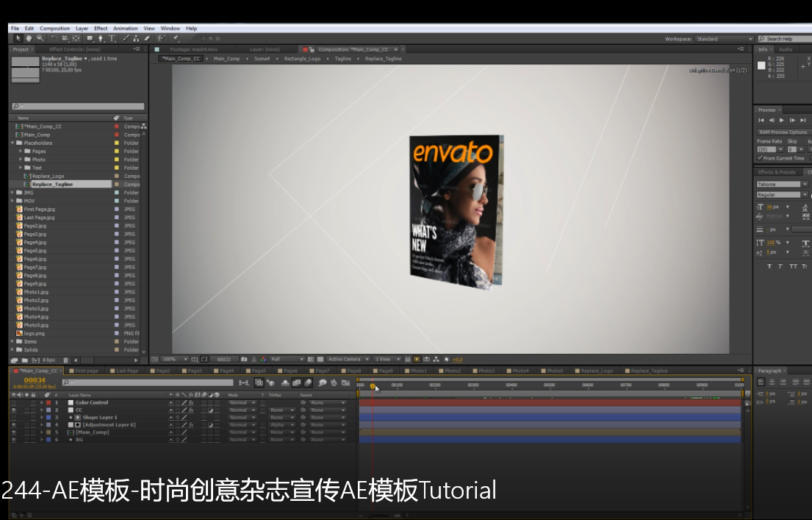Screen dimensions: 812x520
Task: Click the Project panel search field
Action: pyautogui.click(x=78, y=107)
